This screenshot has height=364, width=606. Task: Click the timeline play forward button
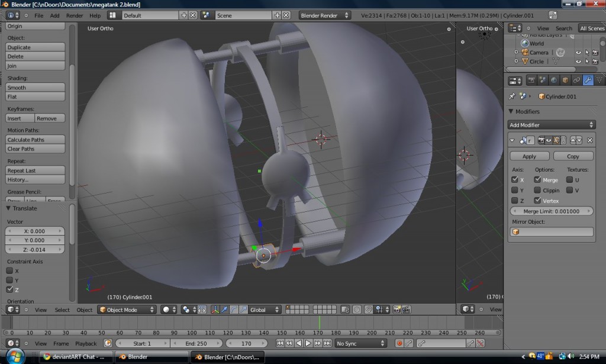pyautogui.click(x=308, y=343)
